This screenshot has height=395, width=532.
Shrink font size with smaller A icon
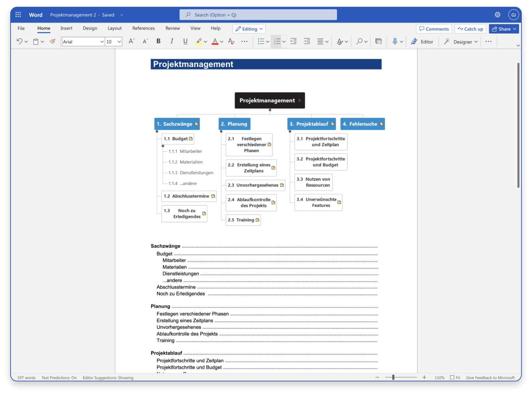[x=145, y=41]
